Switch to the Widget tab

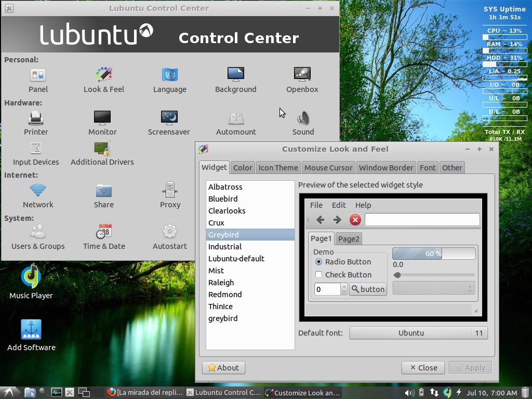214,167
